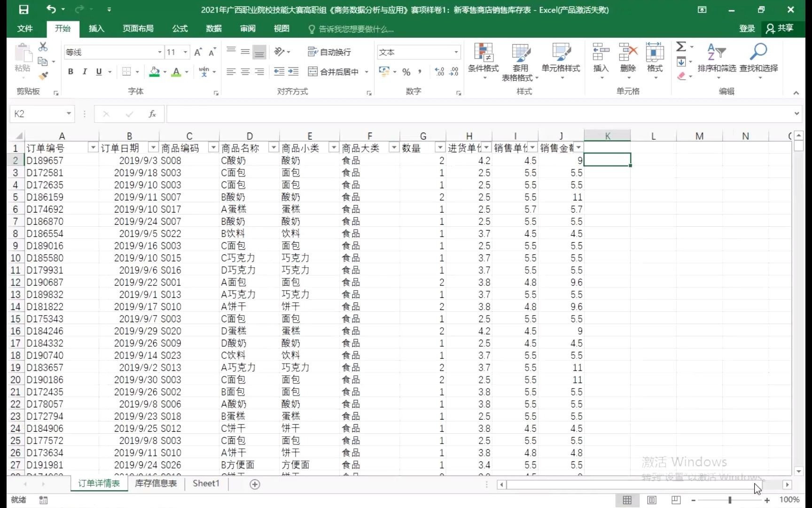Screen dimensions: 812x508
Task: Click the Align Left icon
Action: 231,71
